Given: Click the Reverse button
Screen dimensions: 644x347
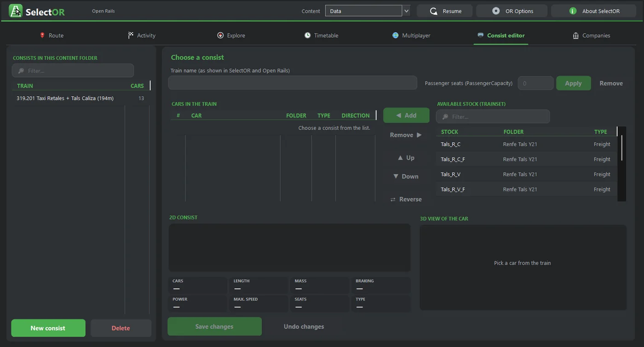Looking at the screenshot, I should click(406, 199).
